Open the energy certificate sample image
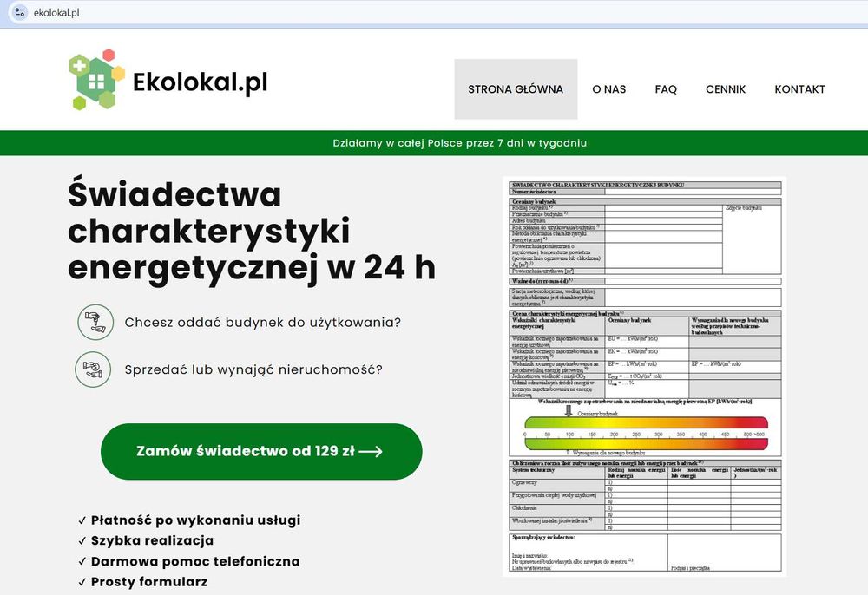 (x=645, y=376)
